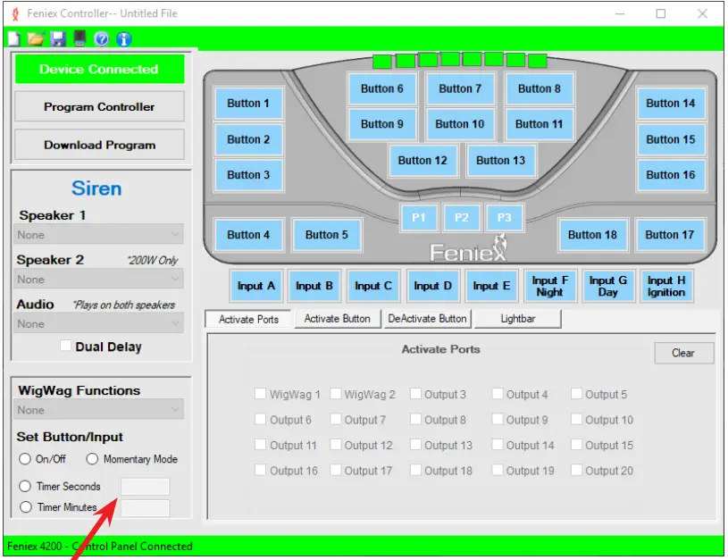Screen dimensions: 728x560
Task: Switch to the DeActivate Button tab
Action: [427, 319]
